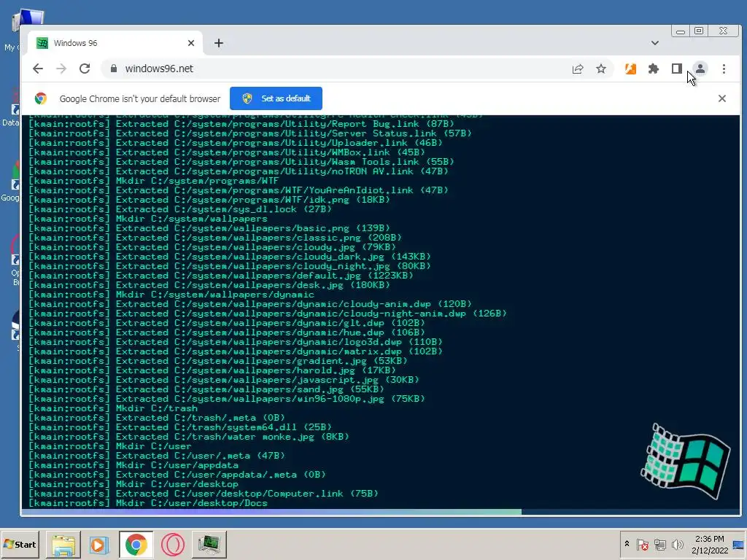747x560 pixels.
Task: Open Chrome three-dot menu
Action: point(724,69)
